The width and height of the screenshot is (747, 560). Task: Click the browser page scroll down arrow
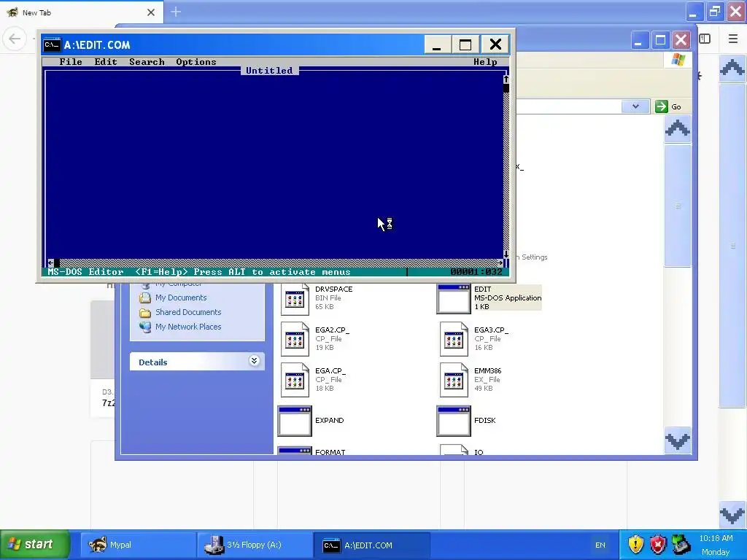click(732, 514)
